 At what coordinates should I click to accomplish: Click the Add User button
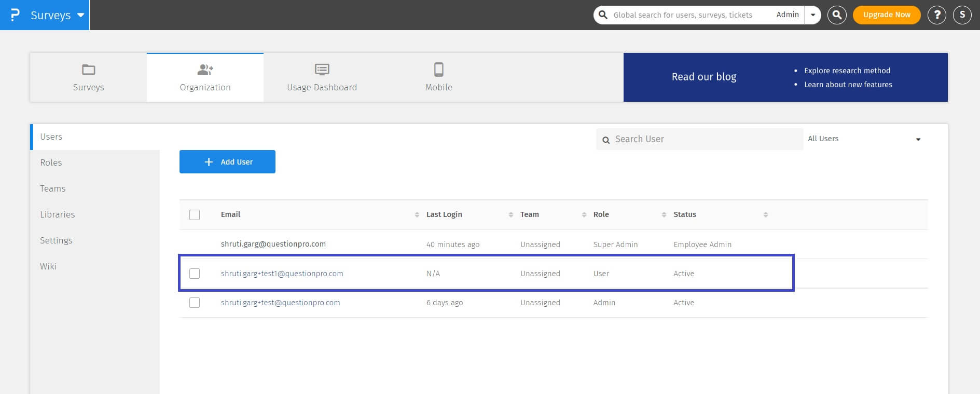(x=227, y=162)
